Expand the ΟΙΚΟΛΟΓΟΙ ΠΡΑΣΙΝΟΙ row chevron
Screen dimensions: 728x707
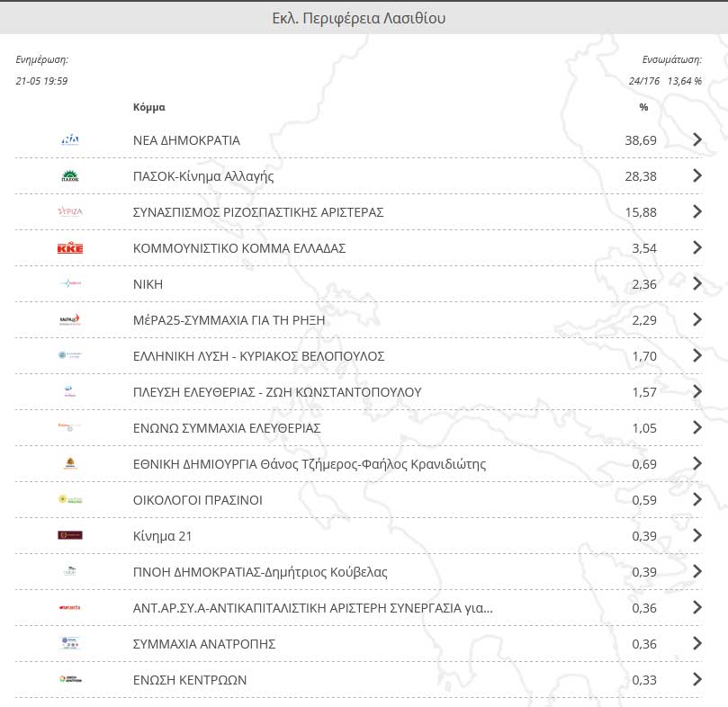click(x=697, y=499)
